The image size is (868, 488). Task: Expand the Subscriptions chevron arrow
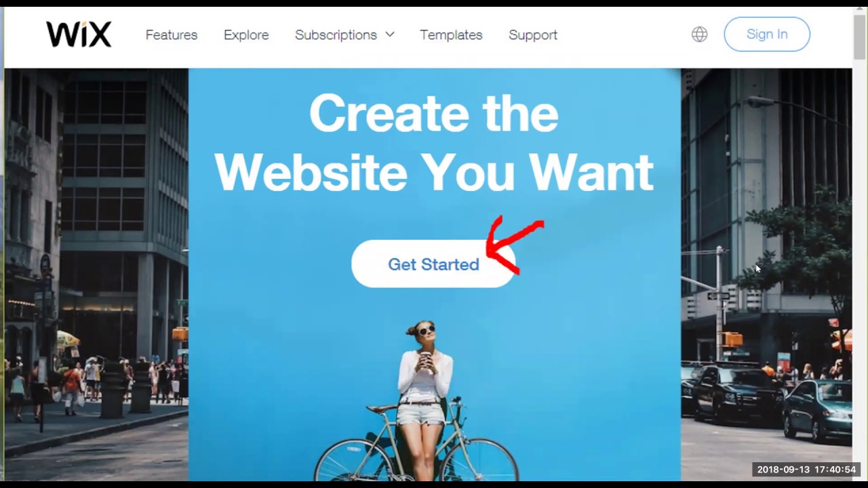pos(389,35)
